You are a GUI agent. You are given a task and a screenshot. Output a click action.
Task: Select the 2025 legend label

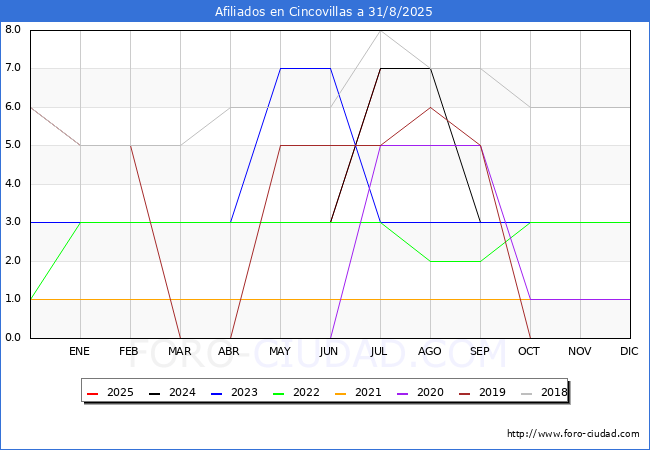(120, 392)
